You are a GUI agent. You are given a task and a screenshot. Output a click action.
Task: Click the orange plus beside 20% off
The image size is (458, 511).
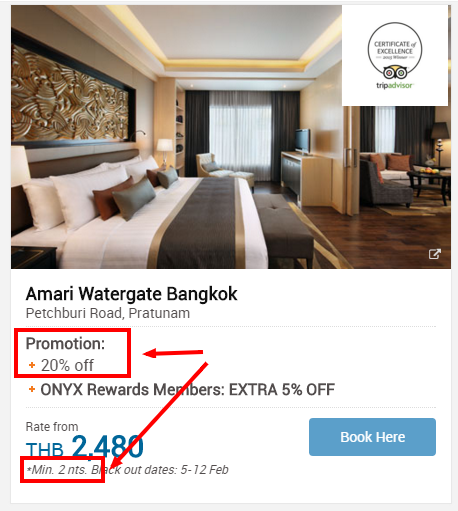(32, 365)
